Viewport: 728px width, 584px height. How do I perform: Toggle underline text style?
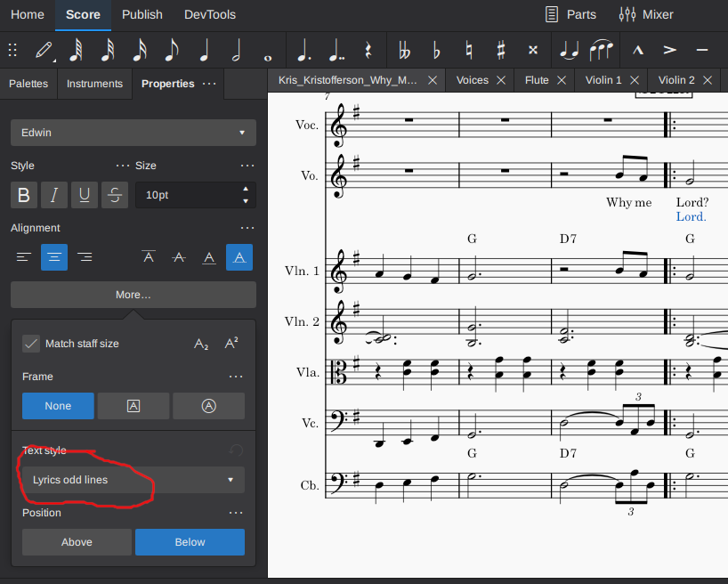(x=84, y=195)
